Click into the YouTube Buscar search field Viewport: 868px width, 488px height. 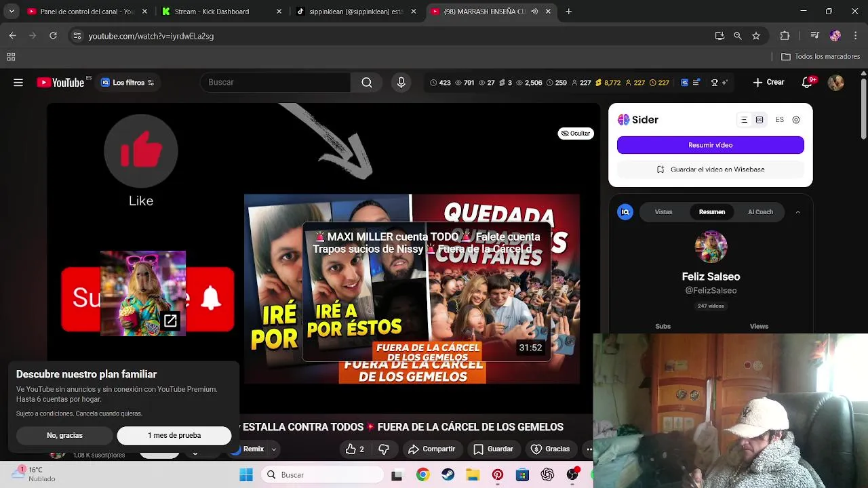[x=275, y=82]
